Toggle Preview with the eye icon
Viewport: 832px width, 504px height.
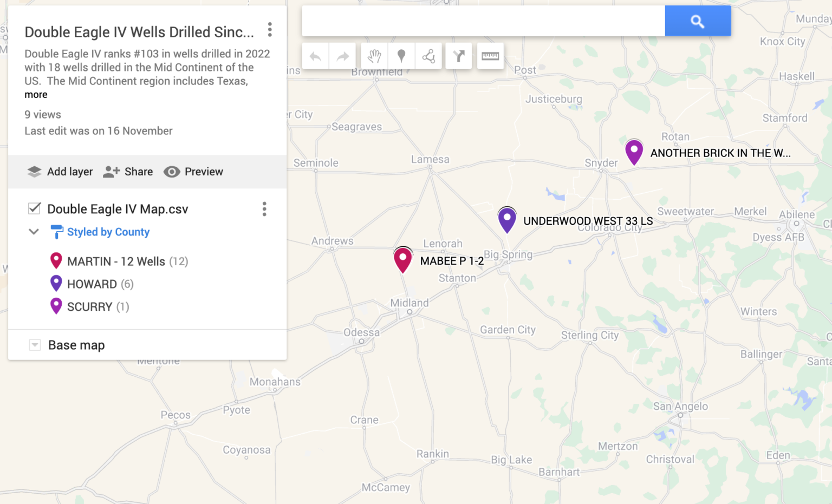pos(172,172)
